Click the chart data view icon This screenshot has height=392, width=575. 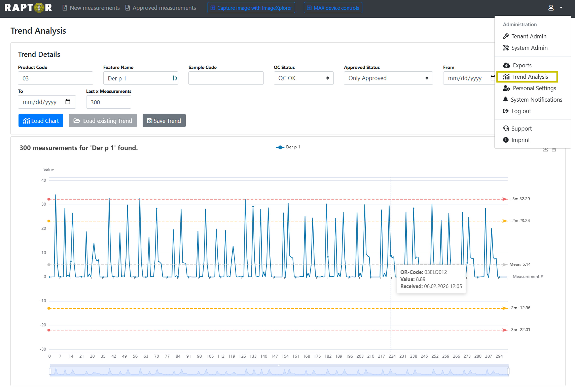point(554,150)
